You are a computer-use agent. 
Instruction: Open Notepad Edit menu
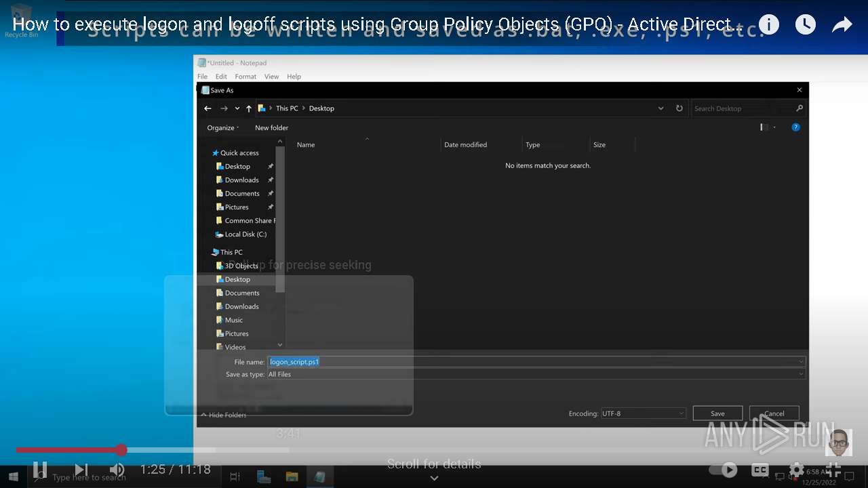pyautogui.click(x=221, y=77)
